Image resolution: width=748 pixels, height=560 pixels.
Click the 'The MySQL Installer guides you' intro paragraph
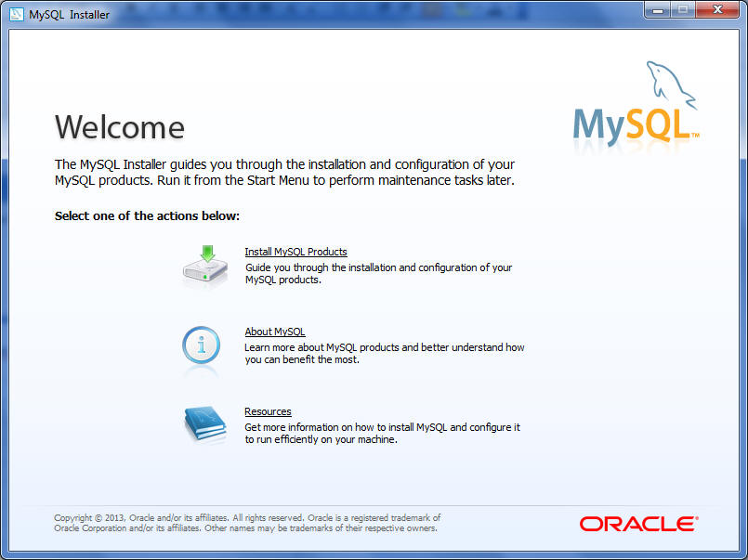pyautogui.click(x=284, y=173)
